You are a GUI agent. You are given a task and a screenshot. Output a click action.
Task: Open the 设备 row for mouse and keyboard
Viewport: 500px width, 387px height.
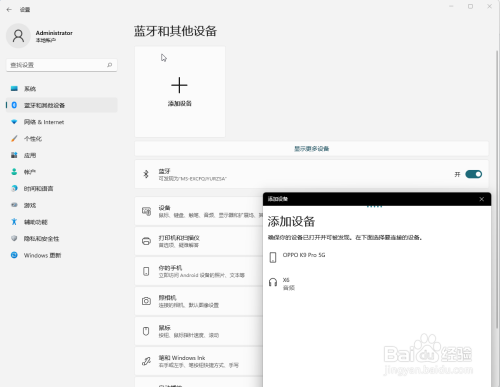tap(199, 211)
